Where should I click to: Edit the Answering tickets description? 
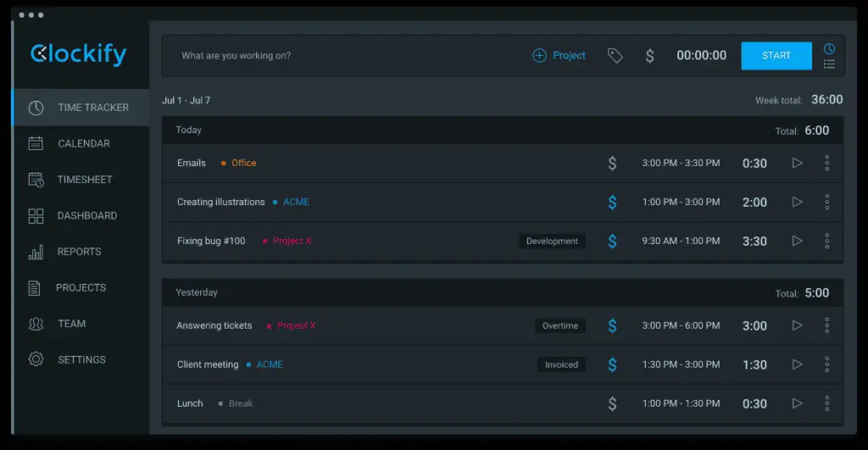click(214, 325)
